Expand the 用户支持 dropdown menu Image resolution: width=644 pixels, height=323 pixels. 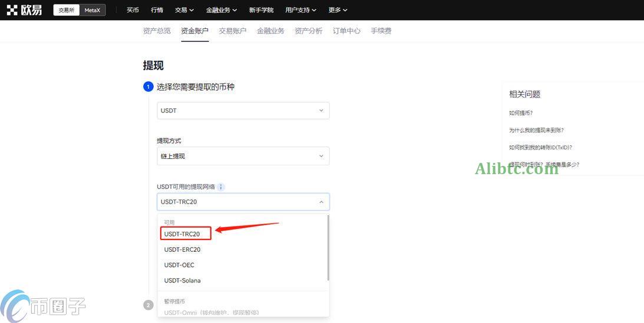[301, 10]
